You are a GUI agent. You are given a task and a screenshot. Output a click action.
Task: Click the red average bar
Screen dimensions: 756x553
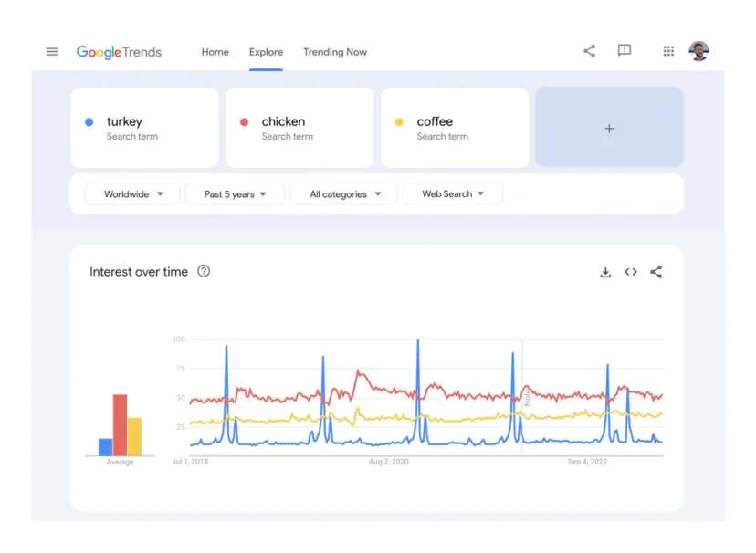120,425
